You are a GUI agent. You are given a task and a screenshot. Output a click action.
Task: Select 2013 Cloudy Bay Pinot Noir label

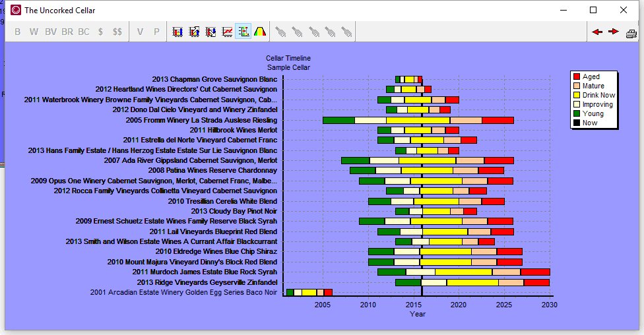point(234,212)
